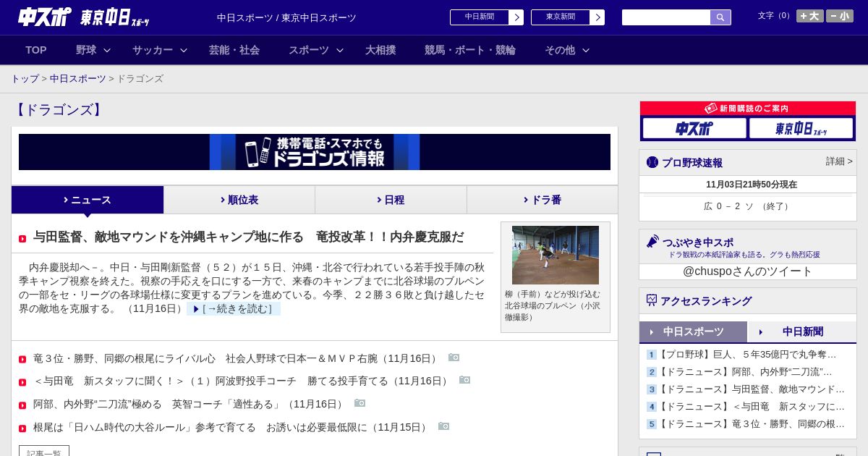Expand the サッカー navigation dropdown
The width and height of the screenshot is (868, 456).
[160, 50]
